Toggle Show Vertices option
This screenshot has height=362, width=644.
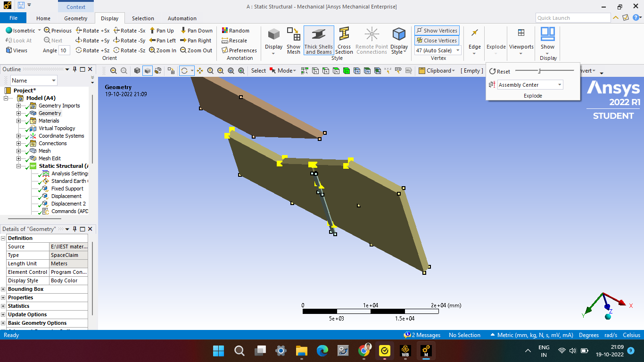pyautogui.click(x=437, y=31)
